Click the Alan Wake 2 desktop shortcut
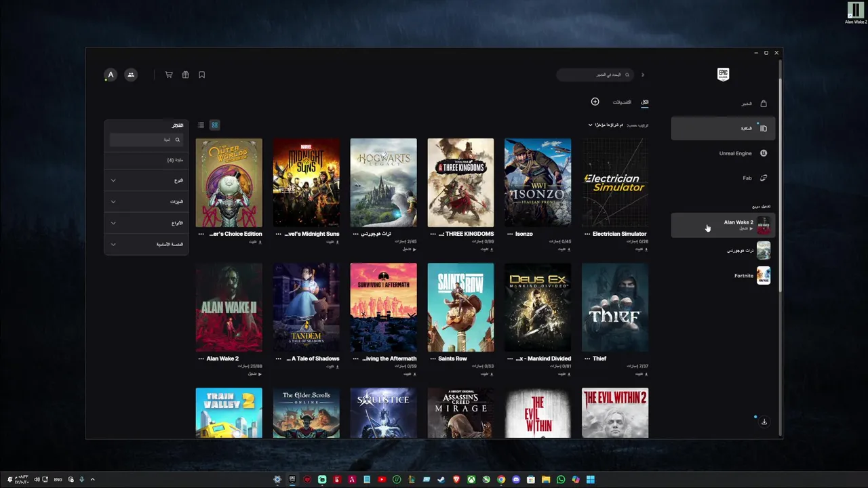868x488 pixels. (x=856, y=12)
